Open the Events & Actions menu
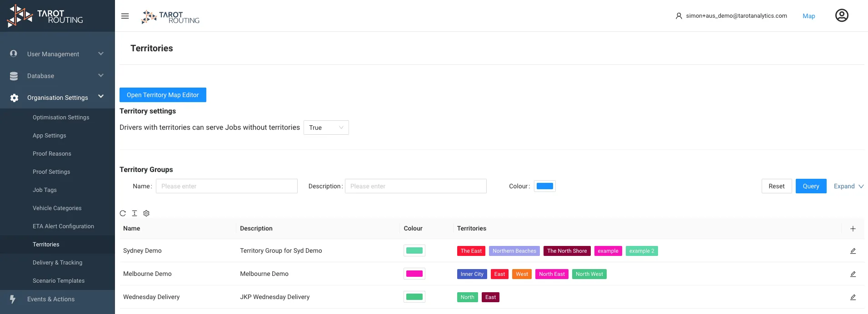This screenshot has height=314, width=868. pos(51,299)
